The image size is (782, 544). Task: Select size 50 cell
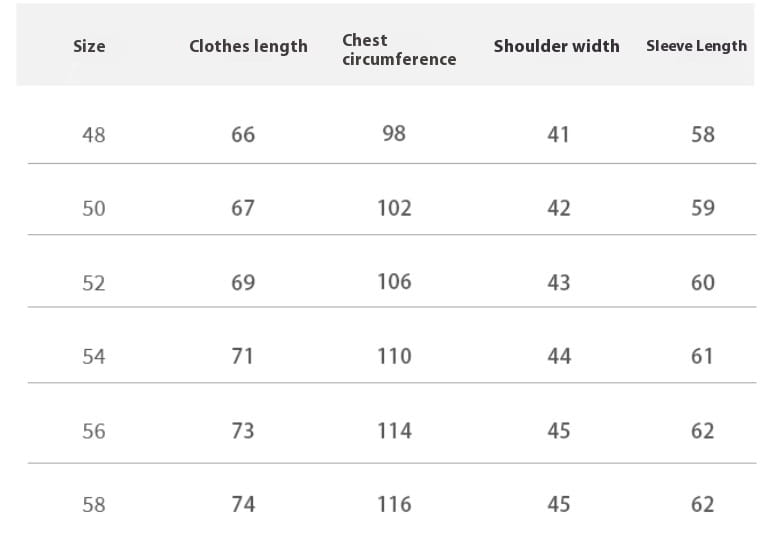94,208
